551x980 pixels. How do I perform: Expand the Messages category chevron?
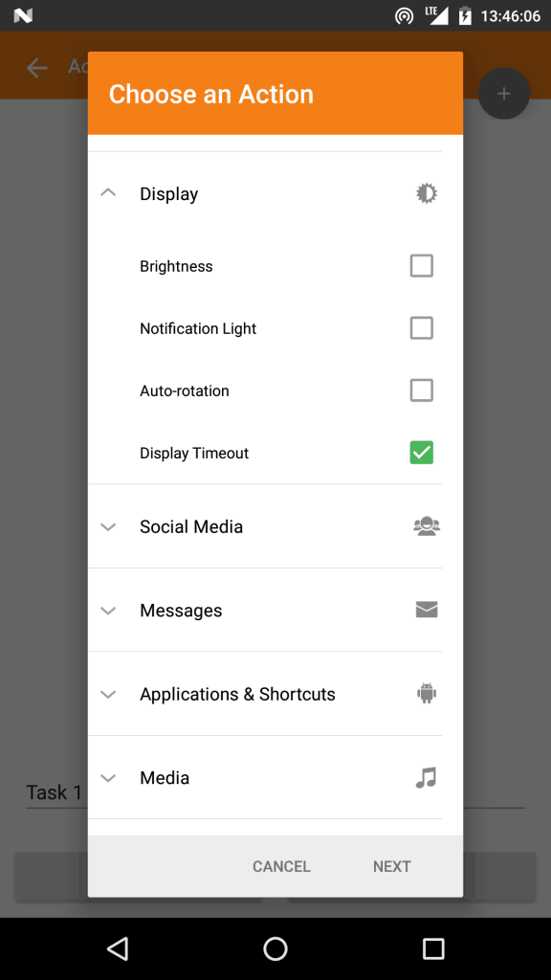[108, 611]
